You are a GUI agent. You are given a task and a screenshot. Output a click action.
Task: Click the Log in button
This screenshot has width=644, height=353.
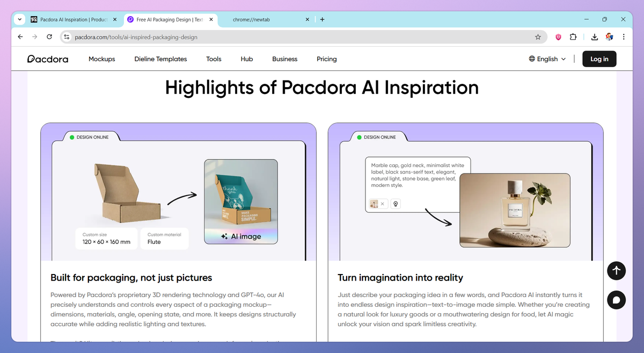click(599, 59)
